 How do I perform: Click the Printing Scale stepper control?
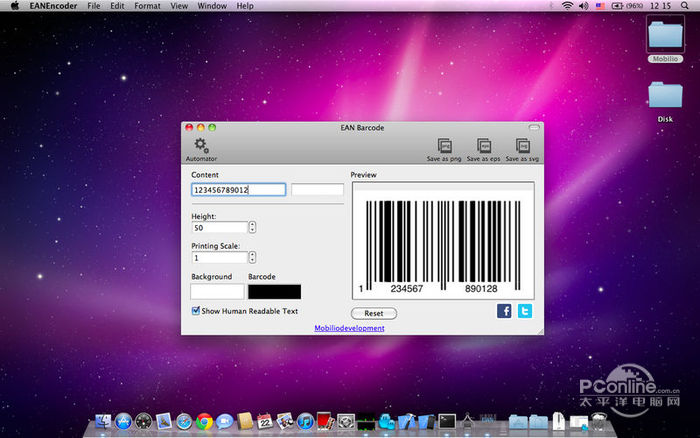tap(252, 258)
